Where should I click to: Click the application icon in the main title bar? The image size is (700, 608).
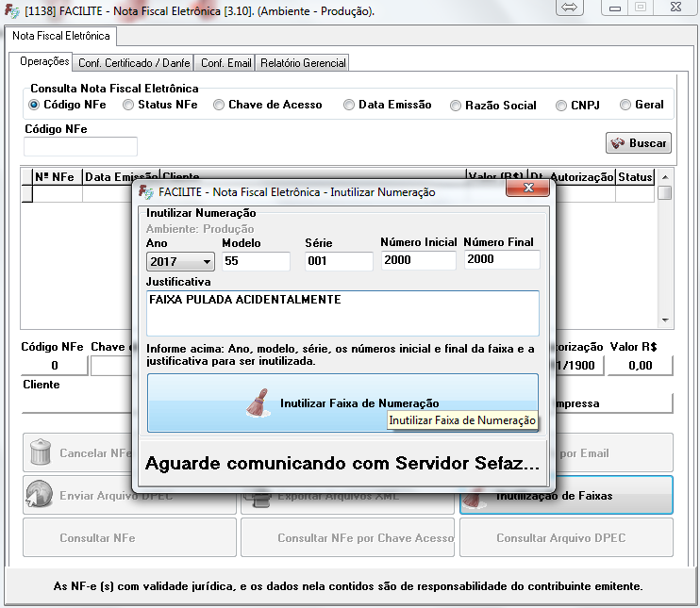(x=11, y=10)
